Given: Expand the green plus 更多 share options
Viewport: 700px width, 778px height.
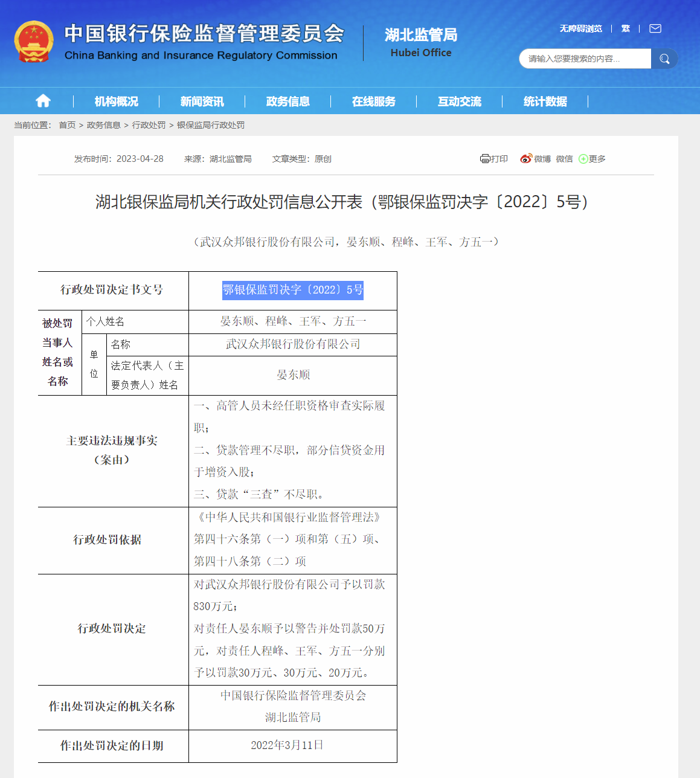Looking at the screenshot, I should pyautogui.click(x=592, y=159).
